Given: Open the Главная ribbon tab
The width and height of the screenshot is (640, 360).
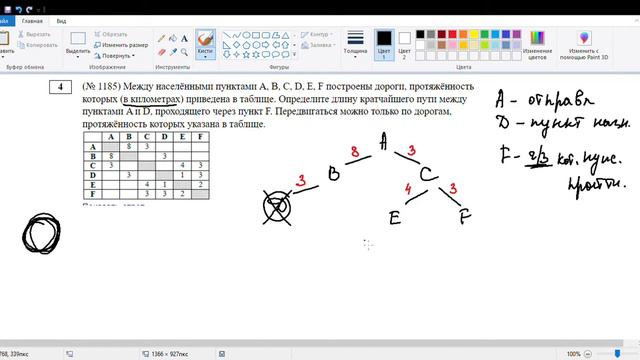Looking at the screenshot, I should click(x=32, y=21).
